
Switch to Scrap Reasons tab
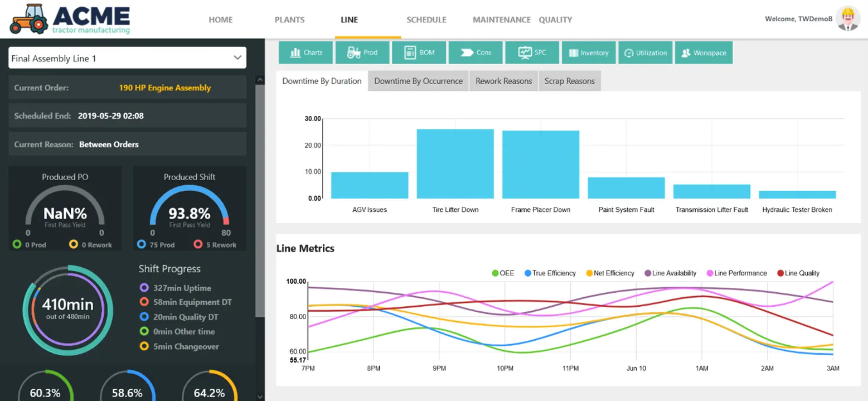pyautogui.click(x=570, y=81)
